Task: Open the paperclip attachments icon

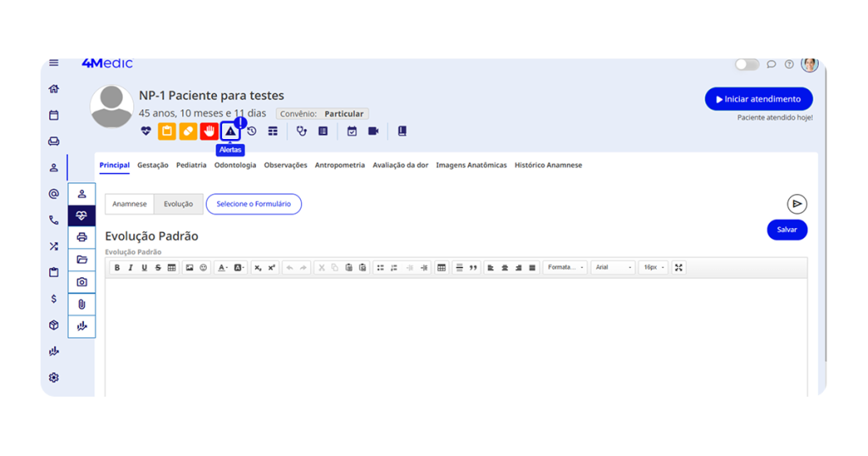Action: point(81,303)
